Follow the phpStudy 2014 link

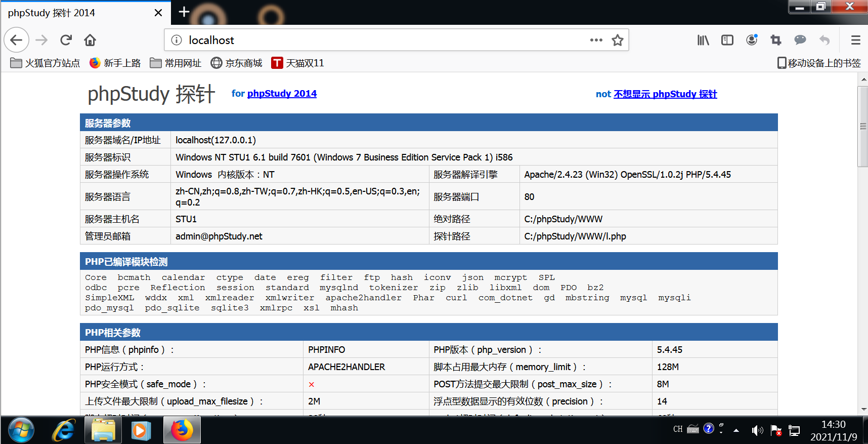pyautogui.click(x=282, y=94)
